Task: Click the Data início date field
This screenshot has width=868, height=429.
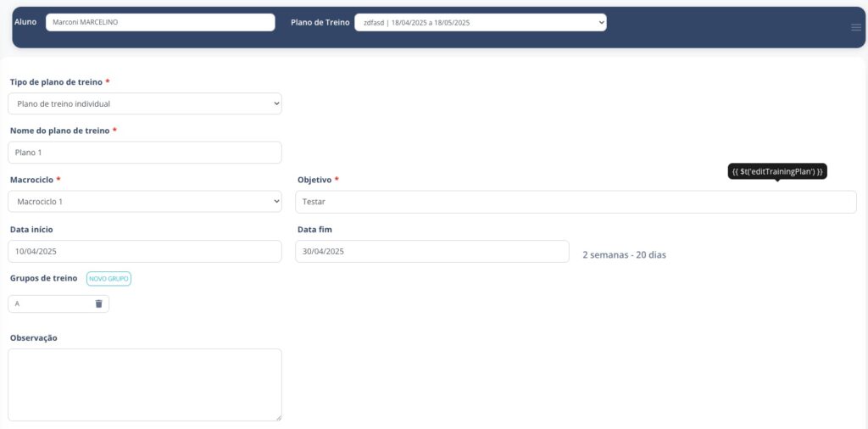Action: click(145, 252)
